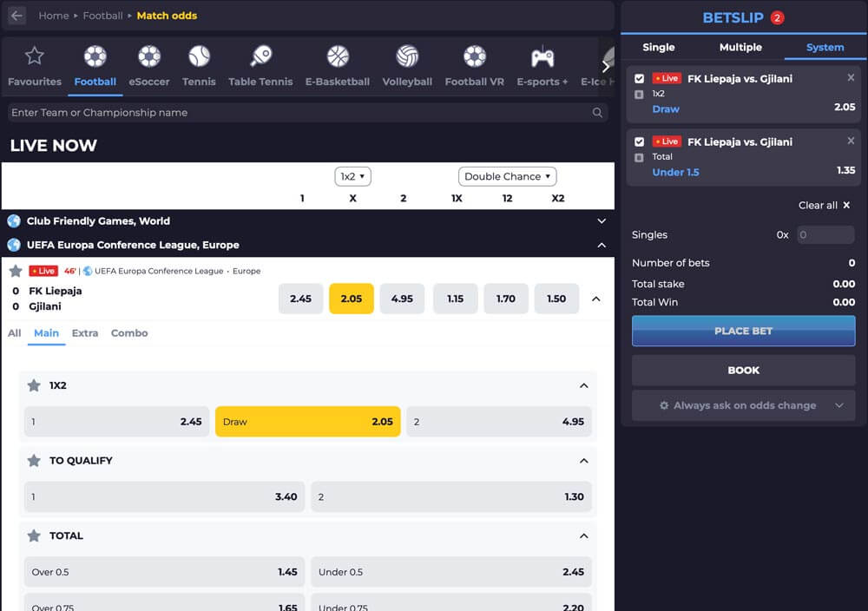
Task: Open the Extra markets tab
Action: [x=85, y=333]
